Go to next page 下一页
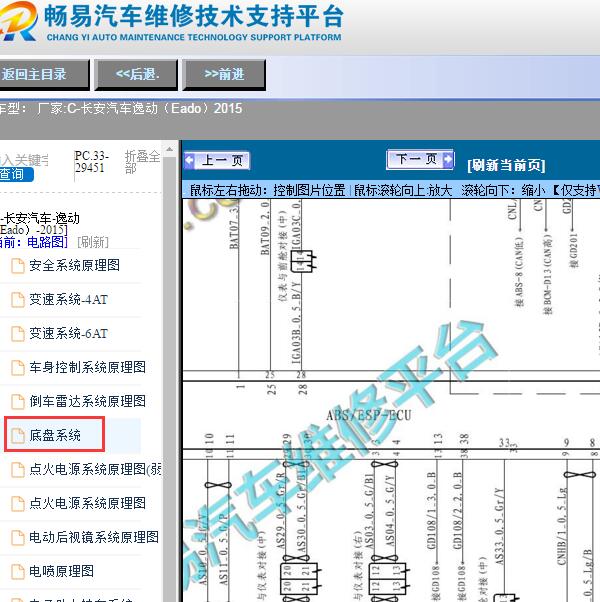This screenshot has width=600, height=602. coord(420,159)
